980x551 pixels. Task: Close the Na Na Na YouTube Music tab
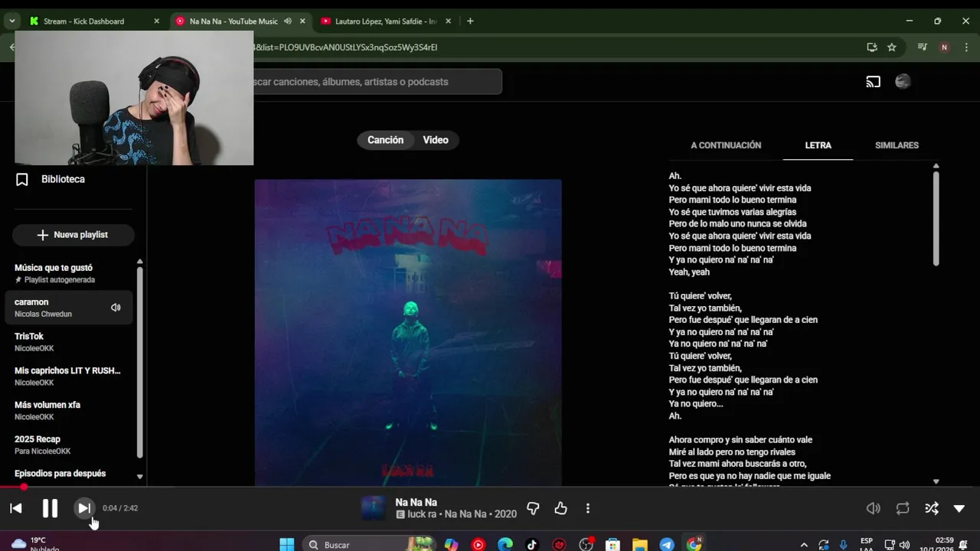301,21
